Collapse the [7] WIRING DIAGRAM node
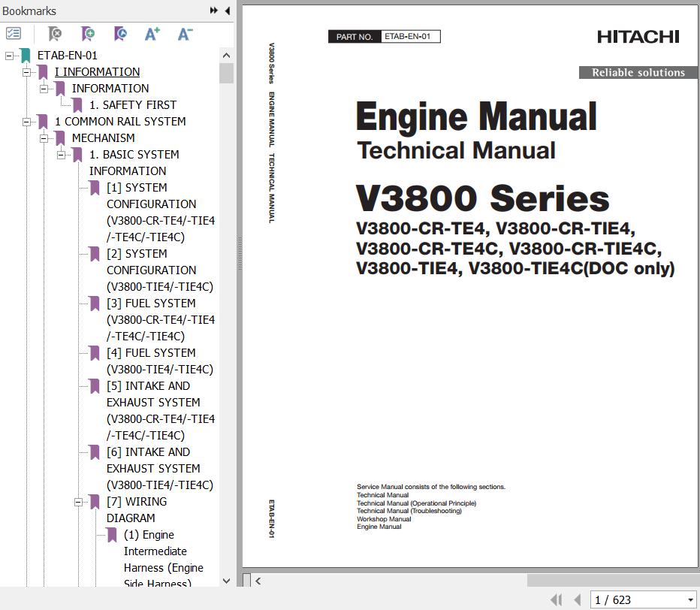The image size is (700, 610). pyautogui.click(x=79, y=502)
